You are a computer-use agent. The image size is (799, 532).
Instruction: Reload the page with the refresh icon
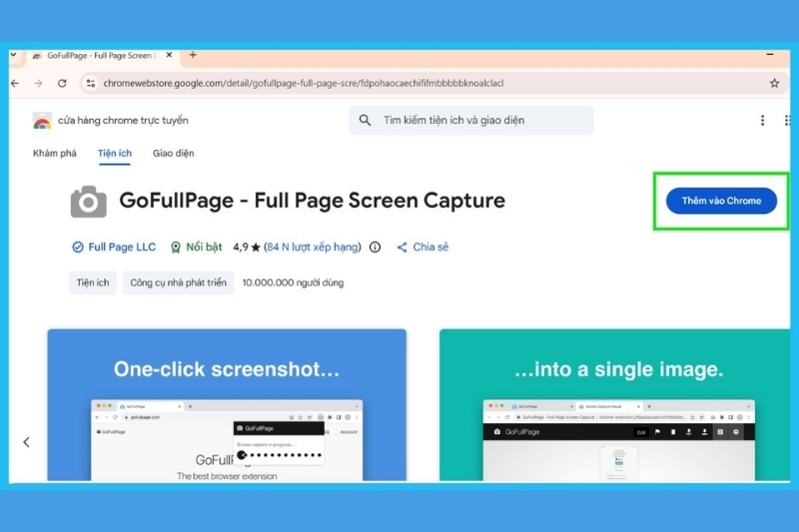click(x=62, y=83)
